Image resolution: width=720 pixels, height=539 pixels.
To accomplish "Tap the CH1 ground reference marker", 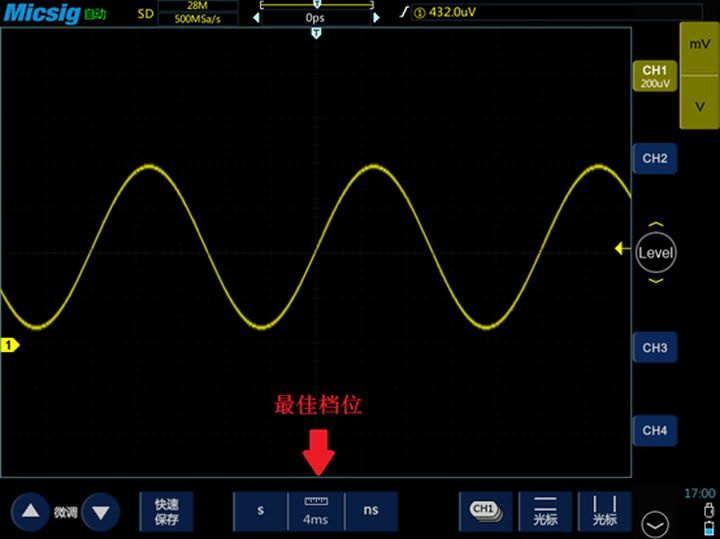I will [10, 345].
